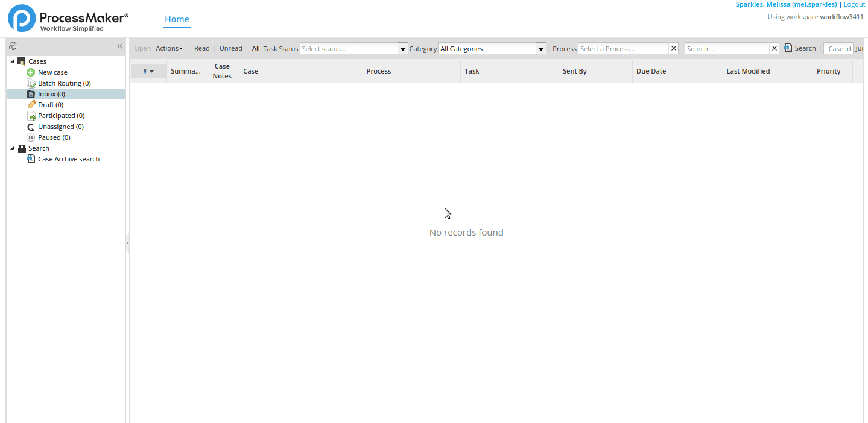Open Batch Routing from its icon
The image size is (868, 423).
click(31, 83)
